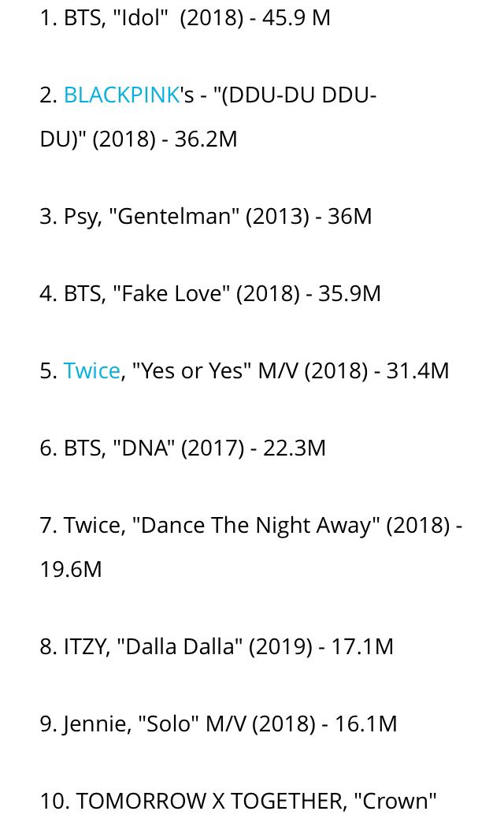Click the 22.3M view count
This screenshot has width=504, height=826.
pos(294,448)
